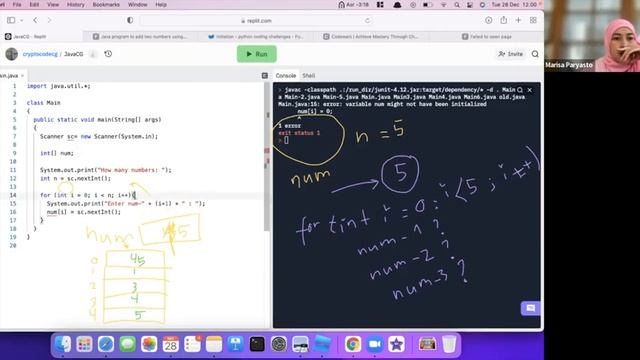Open the dropdown arrow on Main.java tab

[x=22, y=76]
